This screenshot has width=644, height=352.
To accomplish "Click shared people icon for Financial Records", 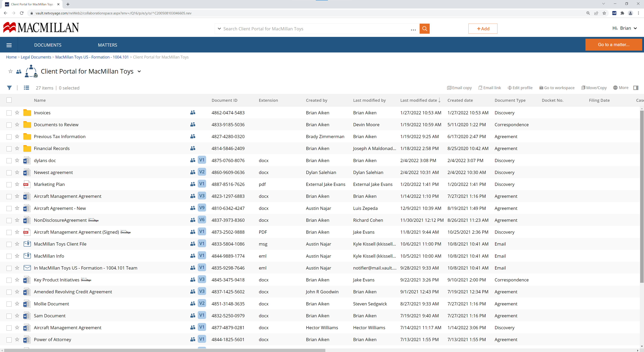I will (193, 148).
